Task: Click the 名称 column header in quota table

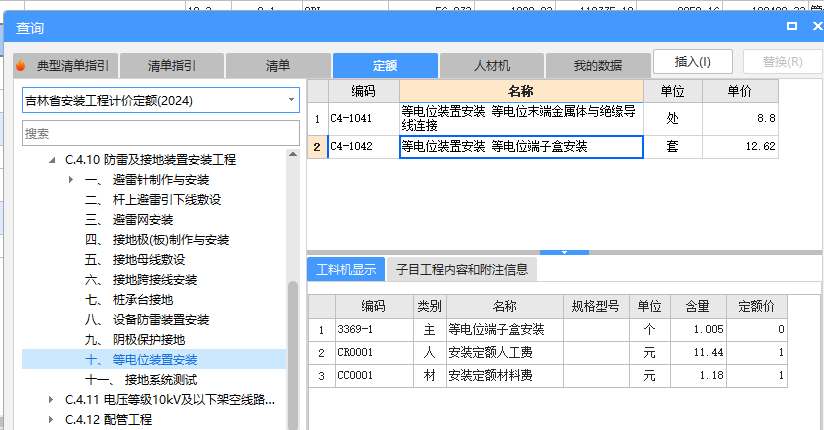Action: (521, 91)
